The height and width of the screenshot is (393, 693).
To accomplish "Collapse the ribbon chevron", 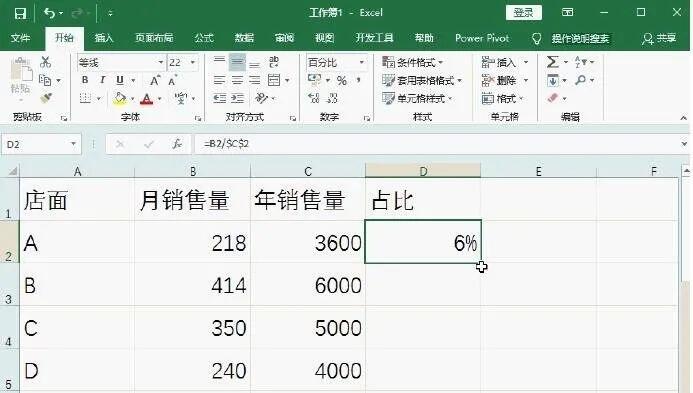I will pyautogui.click(x=683, y=118).
